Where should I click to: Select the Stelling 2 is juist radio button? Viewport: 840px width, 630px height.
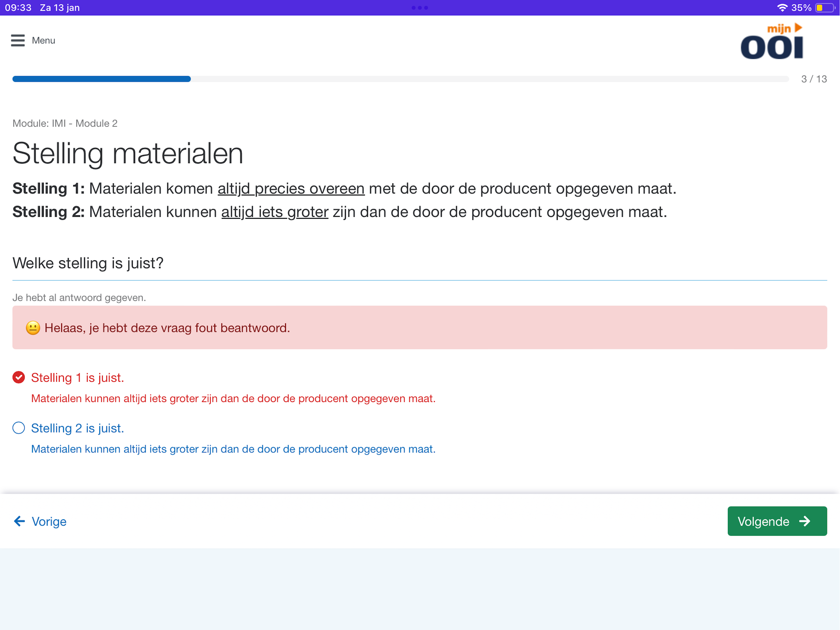pyautogui.click(x=19, y=428)
